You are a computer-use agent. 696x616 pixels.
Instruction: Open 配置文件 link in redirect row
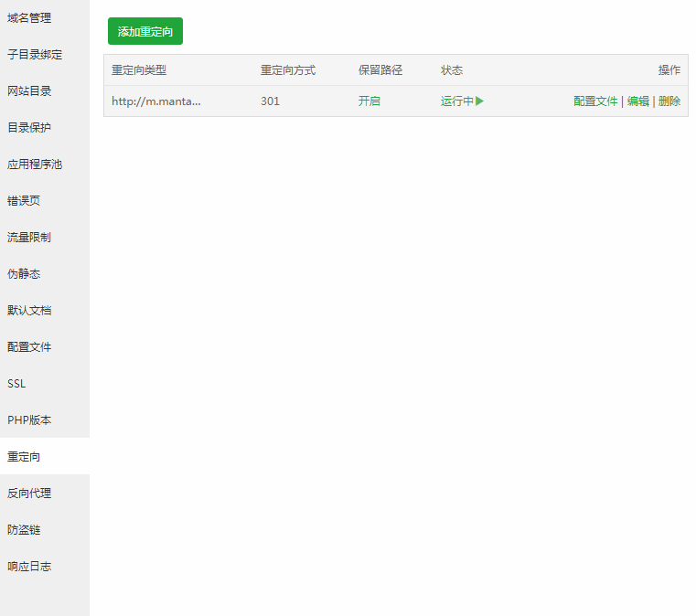[595, 101]
